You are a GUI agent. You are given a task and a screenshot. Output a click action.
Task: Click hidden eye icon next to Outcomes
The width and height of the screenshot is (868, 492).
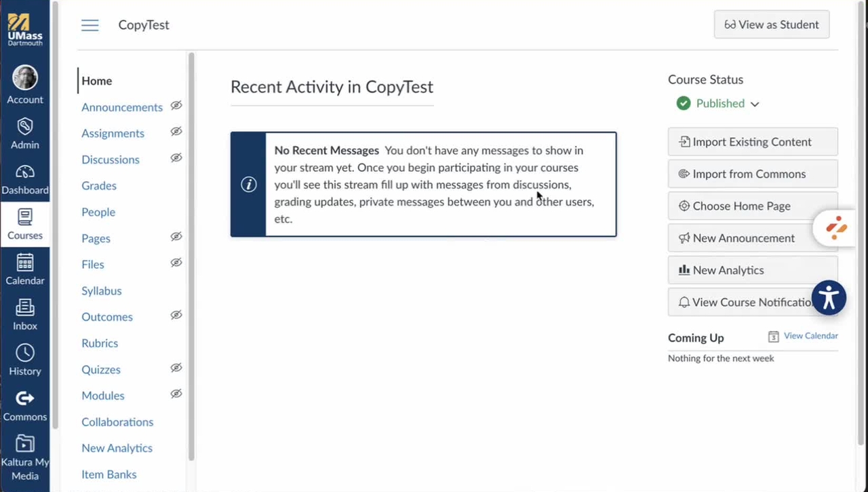(x=176, y=316)
